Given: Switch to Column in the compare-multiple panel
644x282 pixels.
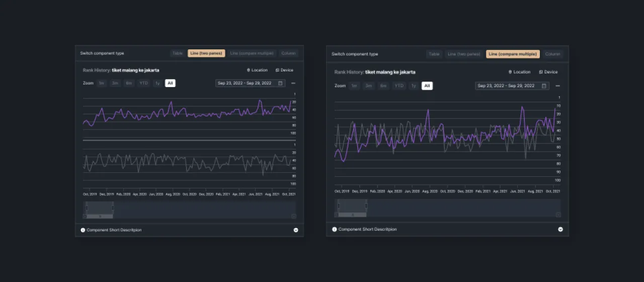Looking at the screenshot, I should point(552,54).
